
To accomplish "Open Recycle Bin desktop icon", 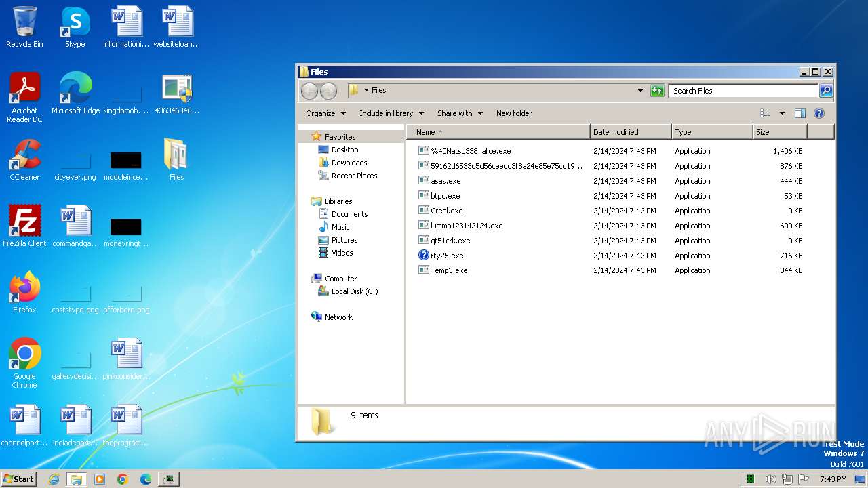I will click(x=24, y=27).
